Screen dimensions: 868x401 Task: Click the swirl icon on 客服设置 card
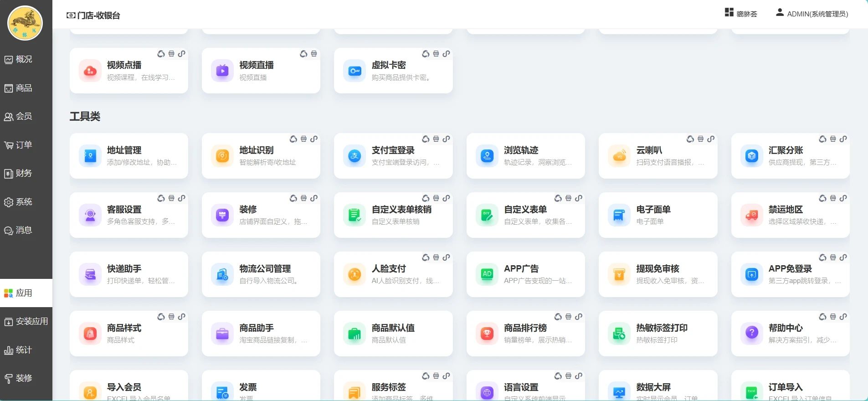point(161,198)
